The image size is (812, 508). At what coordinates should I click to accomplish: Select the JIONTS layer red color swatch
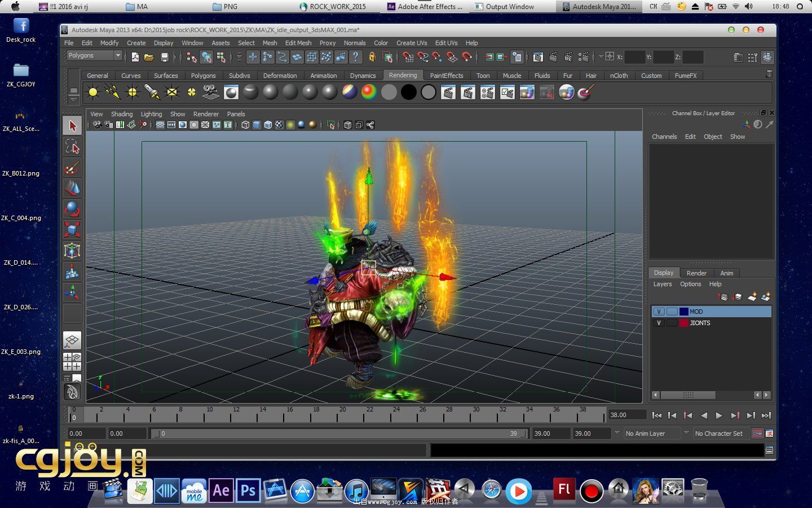click(684, 323)
